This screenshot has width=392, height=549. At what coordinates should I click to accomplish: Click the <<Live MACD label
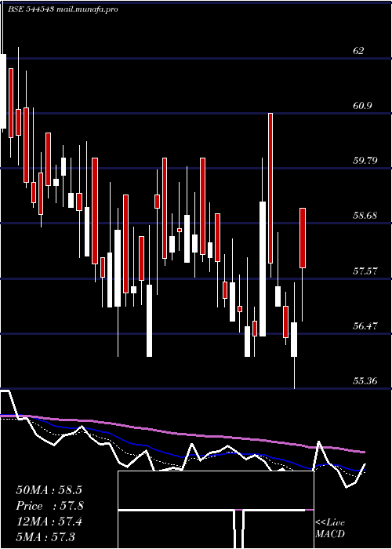coord(330,529)
